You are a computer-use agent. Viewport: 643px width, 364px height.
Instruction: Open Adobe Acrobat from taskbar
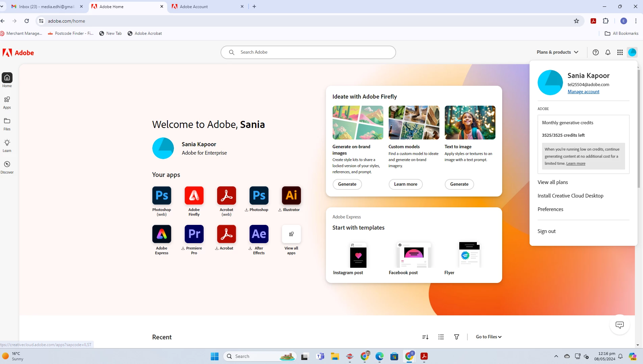tap(424, 356)
